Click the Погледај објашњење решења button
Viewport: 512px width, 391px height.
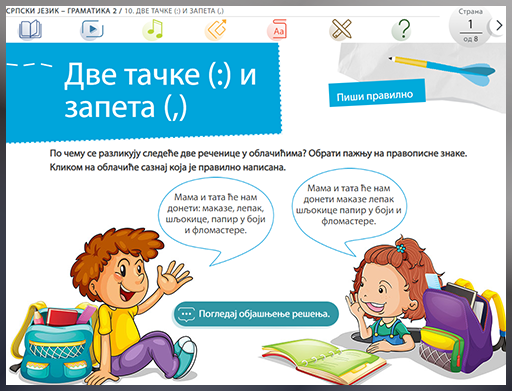pyautogui.click(x=256, y=314)
